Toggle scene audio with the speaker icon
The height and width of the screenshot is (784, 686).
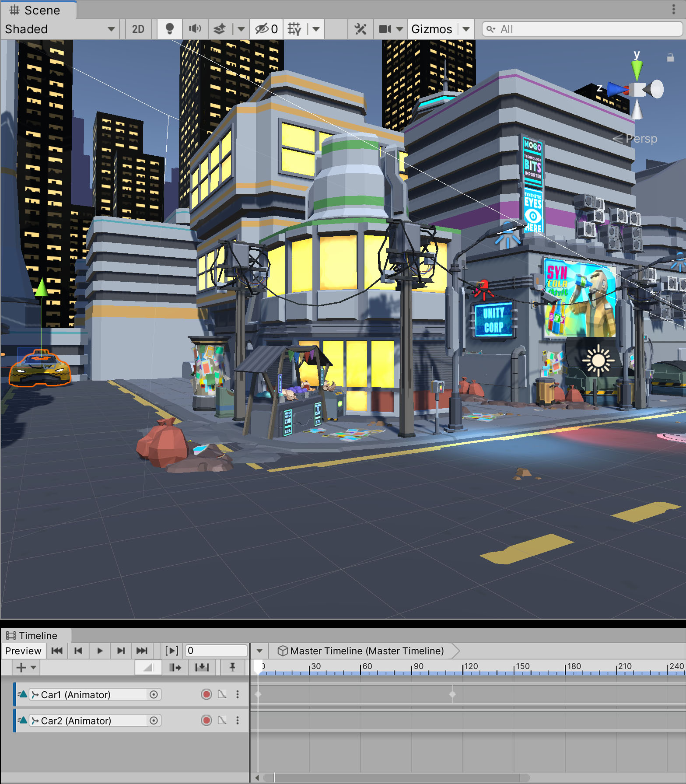click(x=195, y=29)
